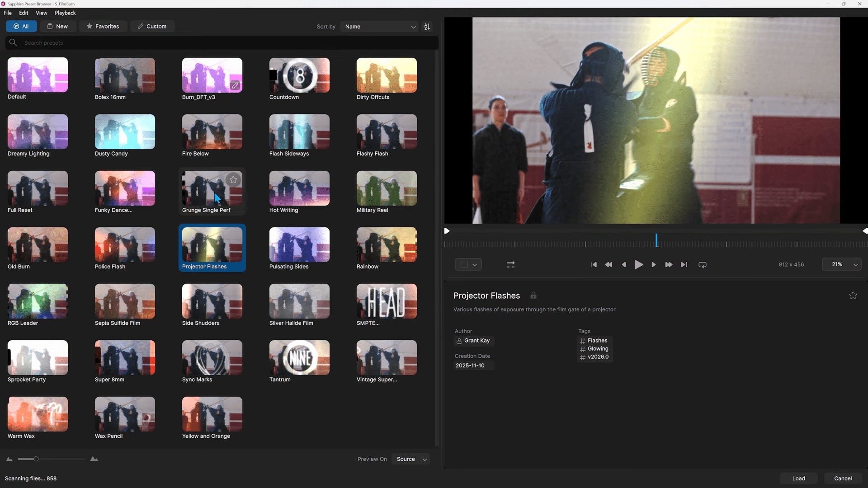Viewport: 868px width, 488px height.
Task: Click the Cancel button
Action: pyautogui.click(x=843, y=478)
